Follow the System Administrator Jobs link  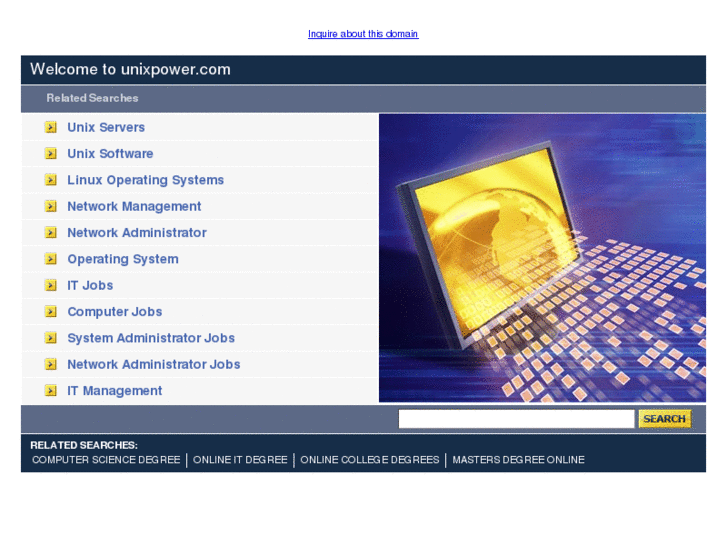coord(151,339)
